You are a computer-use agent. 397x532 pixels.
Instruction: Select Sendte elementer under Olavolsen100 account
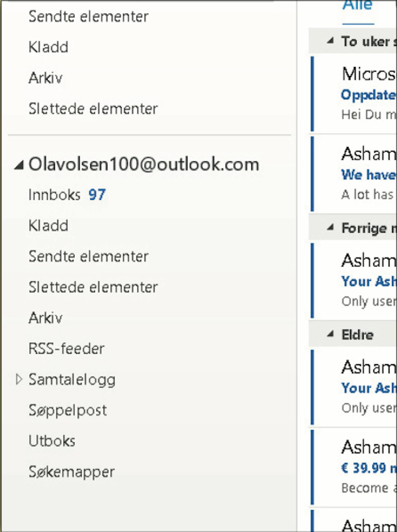(88, 256)
